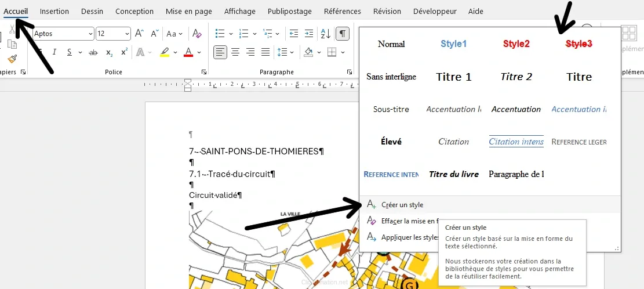Apply underline formatting
Image resolution: width=644 pixels, height=289 pixels.
70,52
